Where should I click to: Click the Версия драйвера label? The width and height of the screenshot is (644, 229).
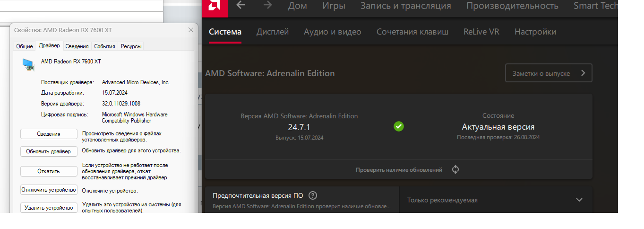pos(62,104)
